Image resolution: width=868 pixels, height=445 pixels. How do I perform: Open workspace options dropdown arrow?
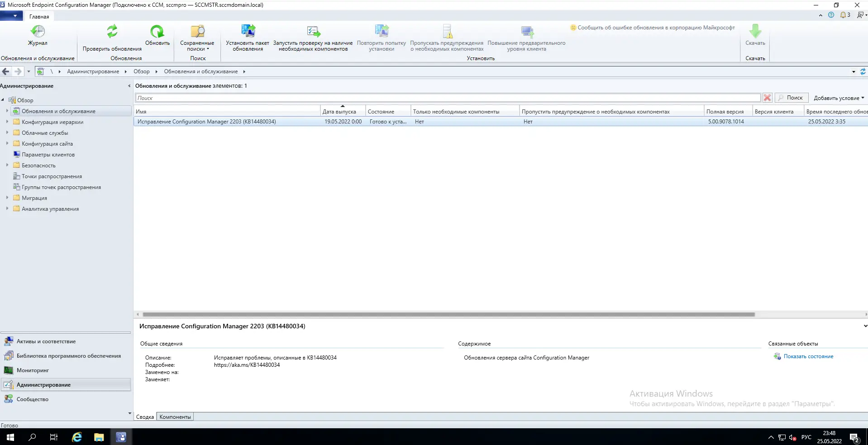click(129, 413)
